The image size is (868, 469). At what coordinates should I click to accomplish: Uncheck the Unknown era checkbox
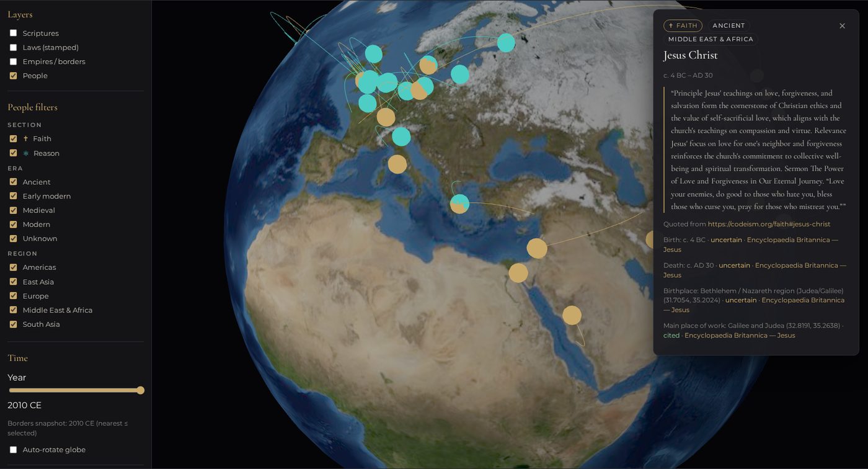click(x=13, y=239)
